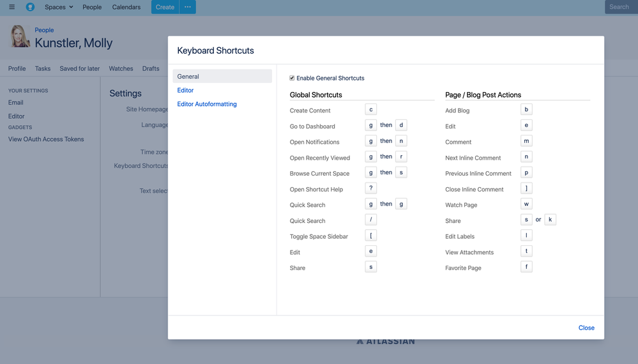
Task: Click the Open Notifications label
Action: 314,142
